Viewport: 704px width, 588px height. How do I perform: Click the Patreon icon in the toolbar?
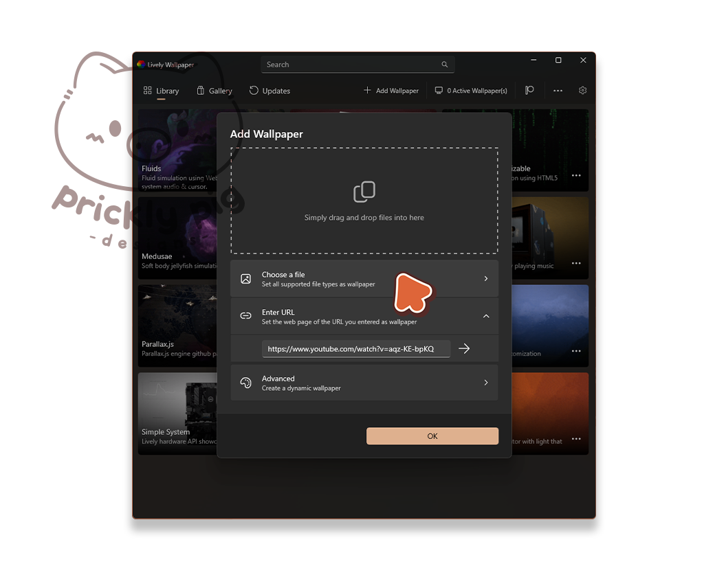tap(530, 91)
